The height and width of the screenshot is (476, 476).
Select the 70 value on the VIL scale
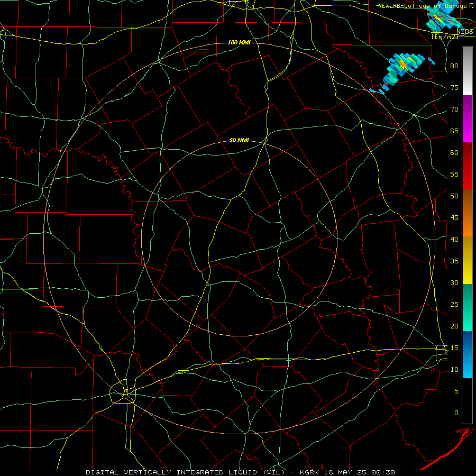[454, 109]
